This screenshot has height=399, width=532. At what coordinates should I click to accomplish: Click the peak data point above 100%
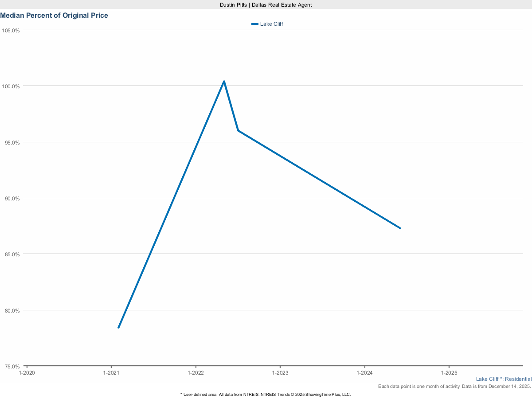(224, 81)
